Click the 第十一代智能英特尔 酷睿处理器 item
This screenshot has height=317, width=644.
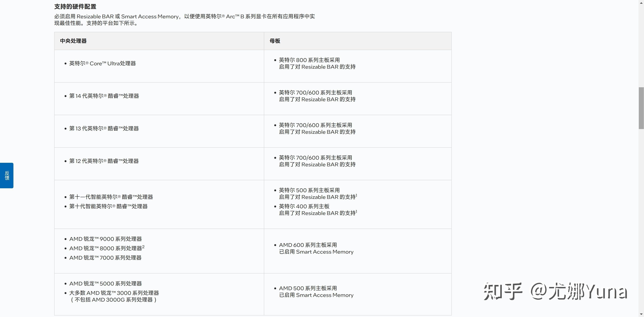pyautogui.click(x=111, y=197)
